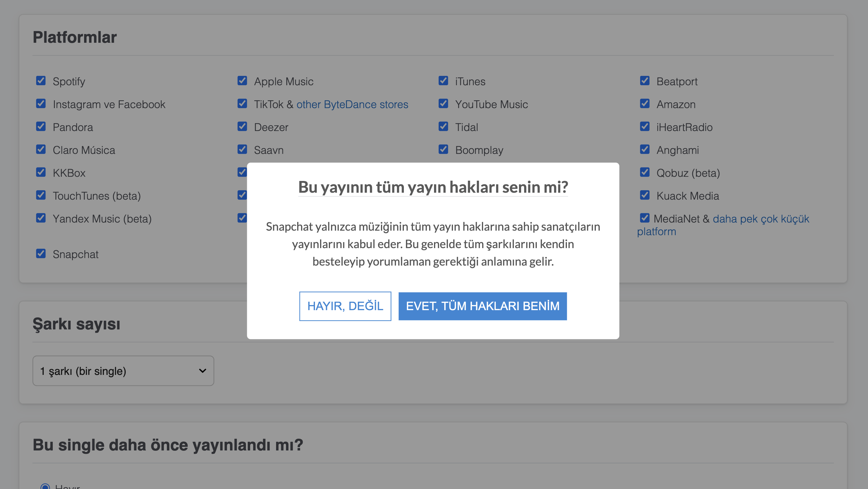The height and width of the screenshot is (489, 868).
Task: Toggle the Anghami checkbox
Action: (645, 149)
